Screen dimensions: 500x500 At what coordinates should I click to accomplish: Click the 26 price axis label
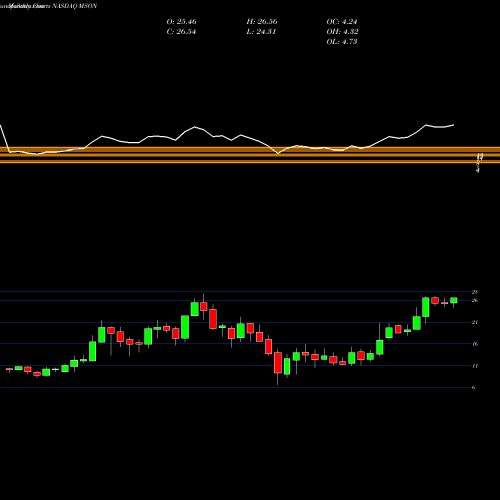pos(475,301)
